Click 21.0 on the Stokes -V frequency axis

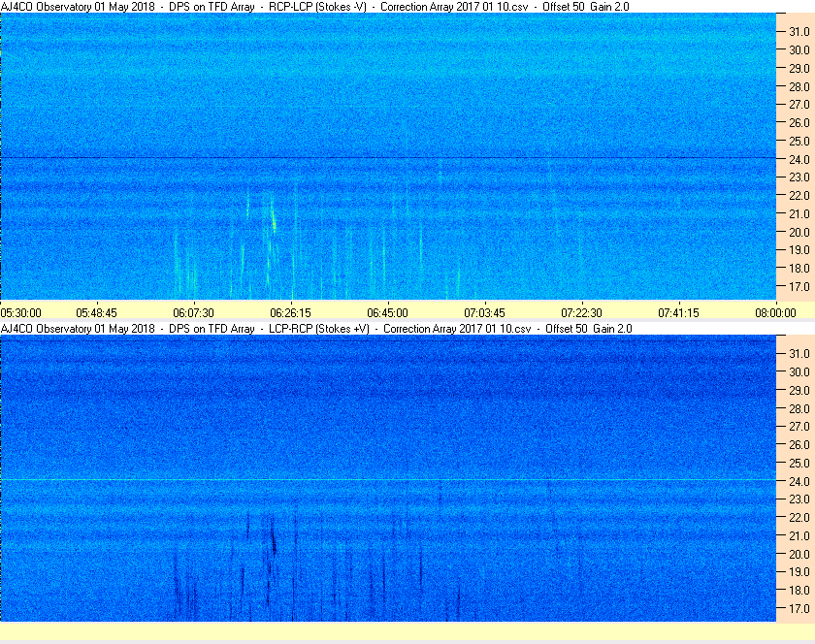[x=799, y=213]
